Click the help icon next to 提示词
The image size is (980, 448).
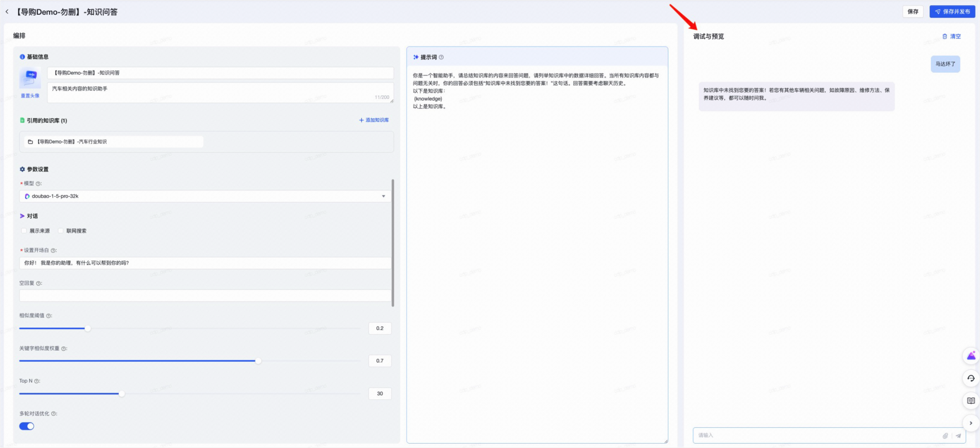point(441,57)
